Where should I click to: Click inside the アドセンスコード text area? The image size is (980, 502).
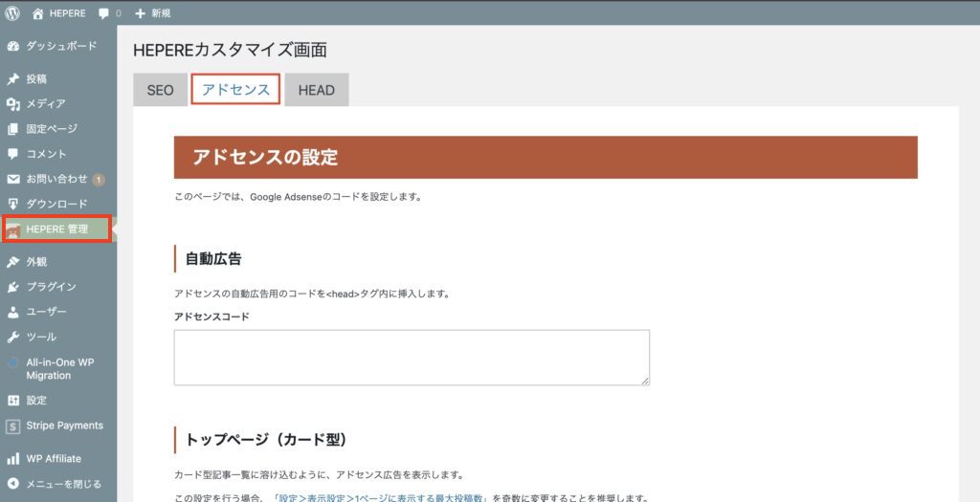(x=412, y=357)
